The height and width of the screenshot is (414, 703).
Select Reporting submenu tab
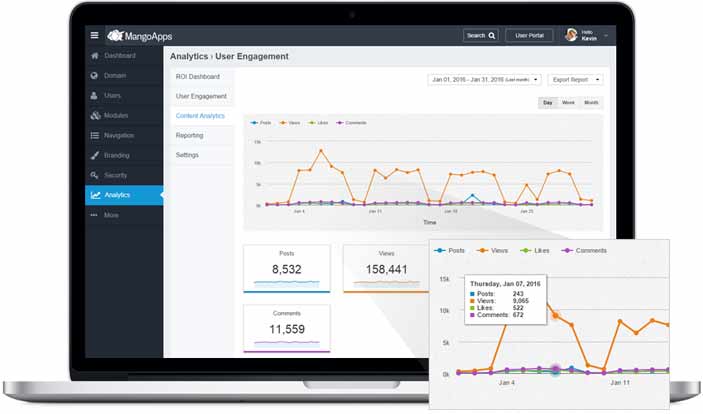coord(202,135)
